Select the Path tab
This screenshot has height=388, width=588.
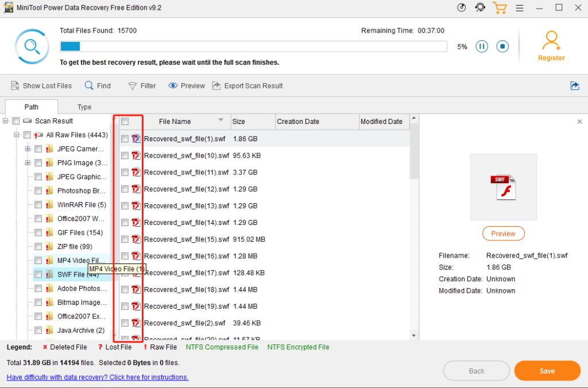coord(31,107)
